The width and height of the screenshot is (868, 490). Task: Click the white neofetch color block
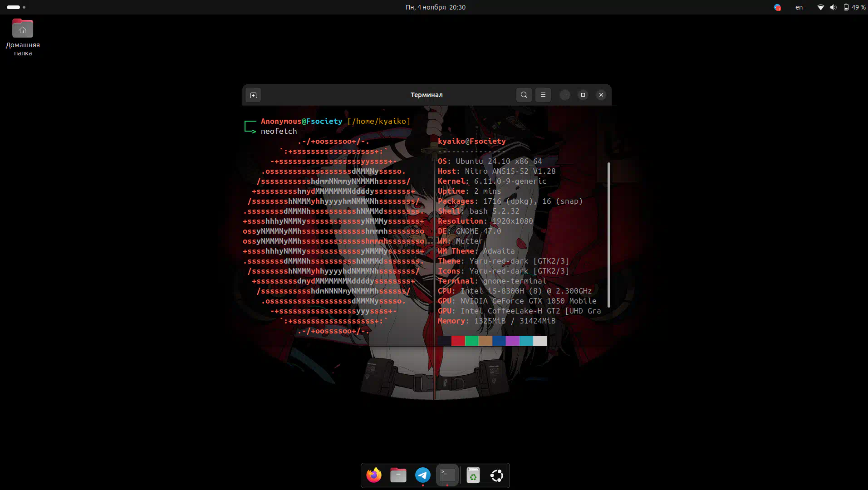[x=539, y=341]
